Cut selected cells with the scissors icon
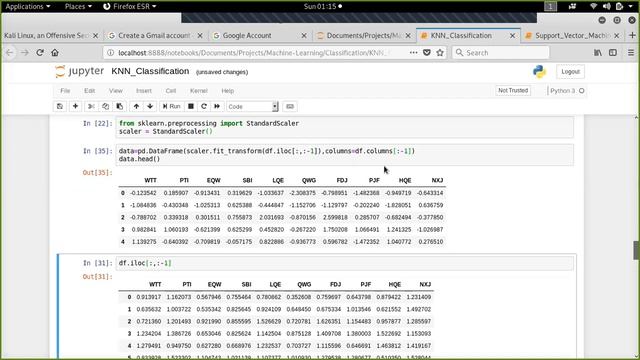 (91, 107)
